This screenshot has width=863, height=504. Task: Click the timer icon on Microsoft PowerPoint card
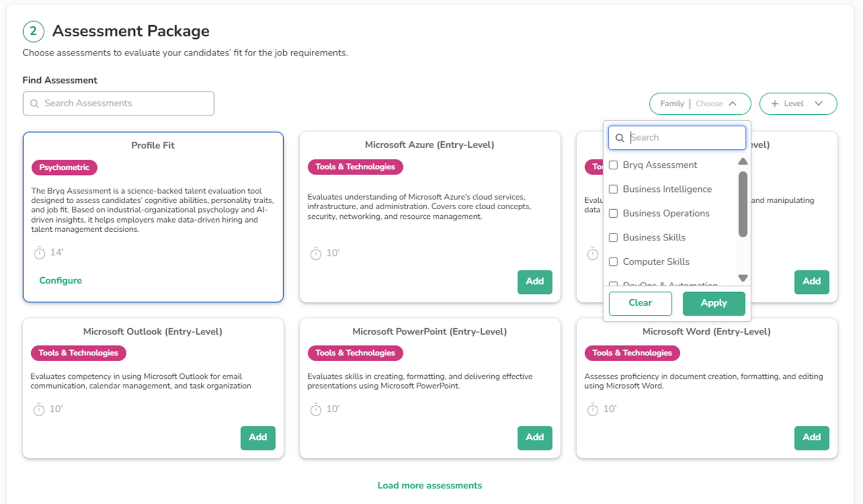point(316,410)
